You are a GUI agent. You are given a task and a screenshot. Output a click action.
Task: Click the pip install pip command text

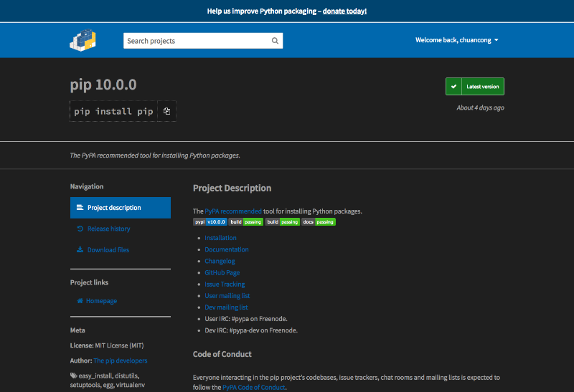point(113,111)
